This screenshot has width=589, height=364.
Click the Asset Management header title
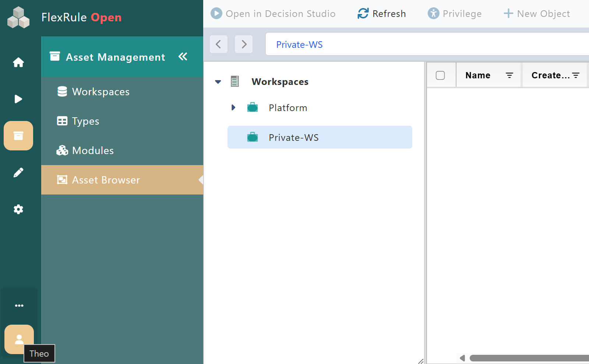(x=116, y=57)
